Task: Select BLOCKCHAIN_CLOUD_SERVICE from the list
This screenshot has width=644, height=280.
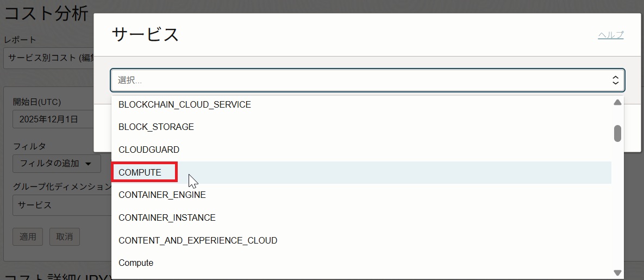Action: pos(185,104)
